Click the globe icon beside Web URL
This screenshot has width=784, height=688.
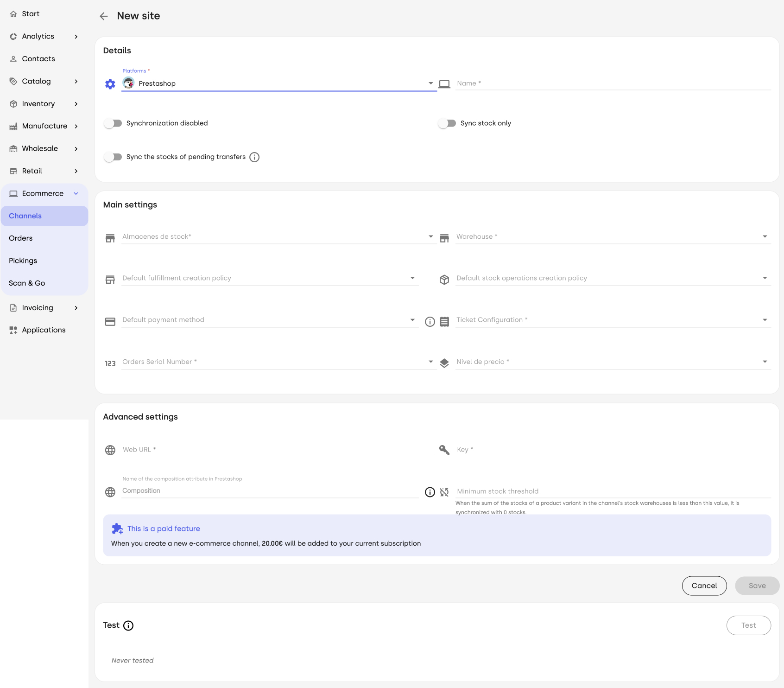point(110,450)
